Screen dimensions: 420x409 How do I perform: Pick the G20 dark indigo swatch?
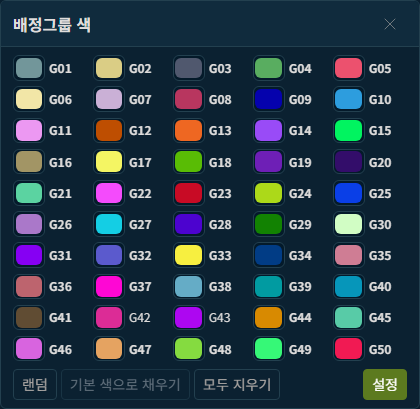[349, 162]
